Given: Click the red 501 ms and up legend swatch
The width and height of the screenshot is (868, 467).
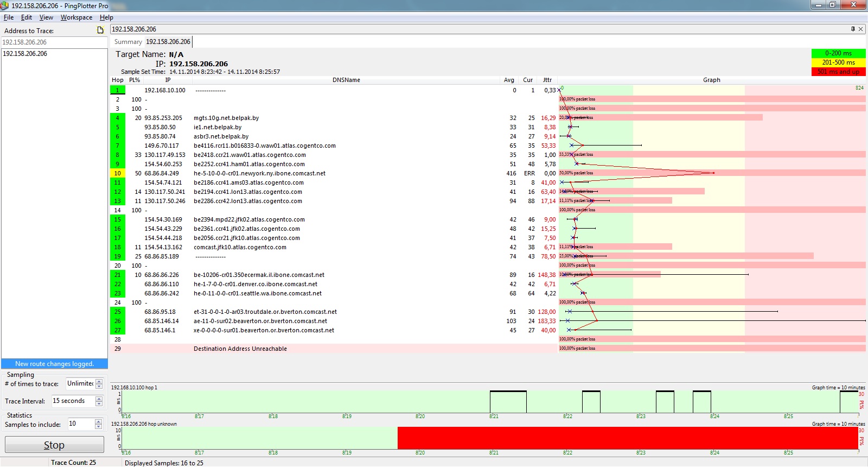Looking at the screenshot, I should point(838,72).
